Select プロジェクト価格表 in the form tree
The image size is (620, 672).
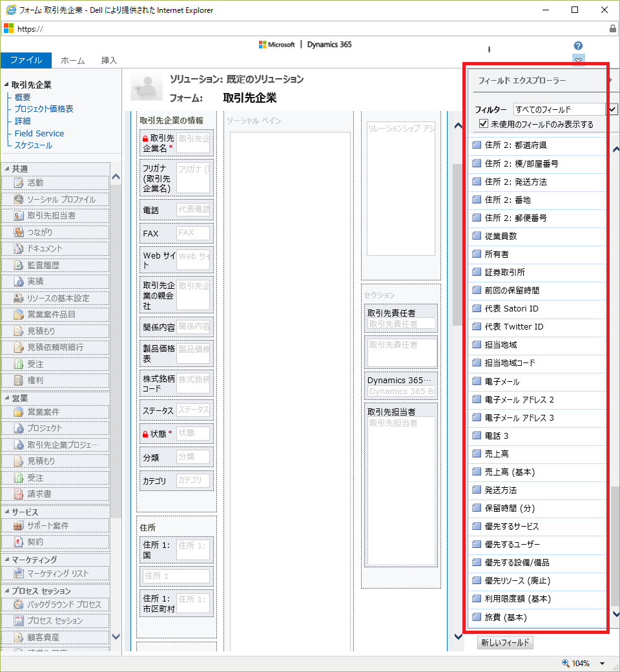44,109
